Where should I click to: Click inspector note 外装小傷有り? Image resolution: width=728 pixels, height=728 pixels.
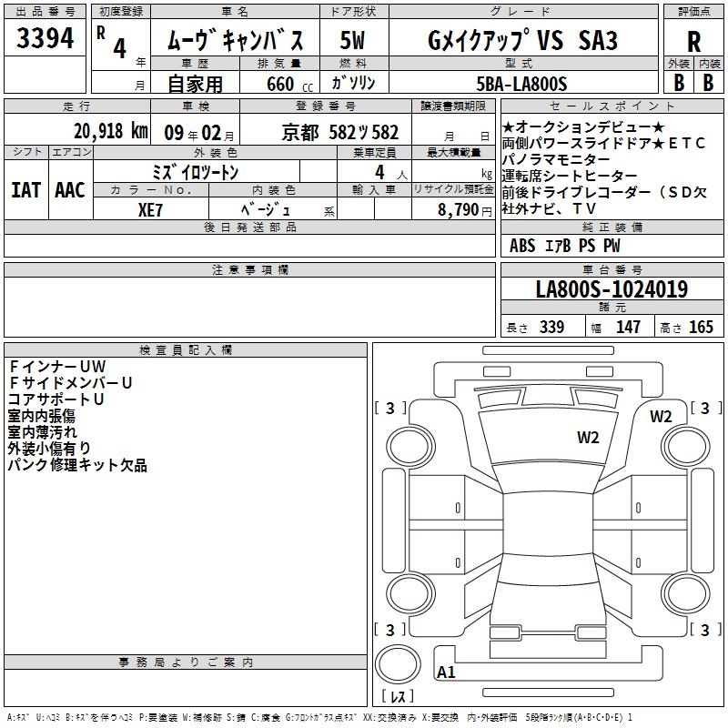(49, 448)
